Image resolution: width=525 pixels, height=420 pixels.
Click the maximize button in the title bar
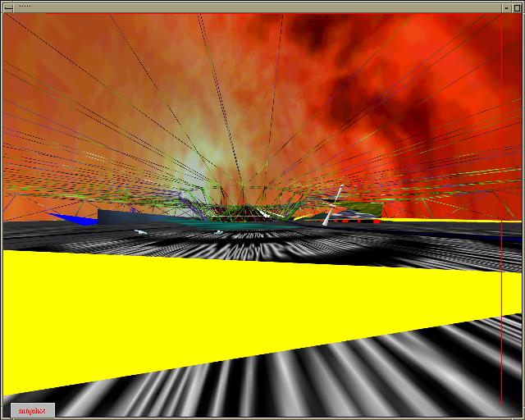point(516,7)
